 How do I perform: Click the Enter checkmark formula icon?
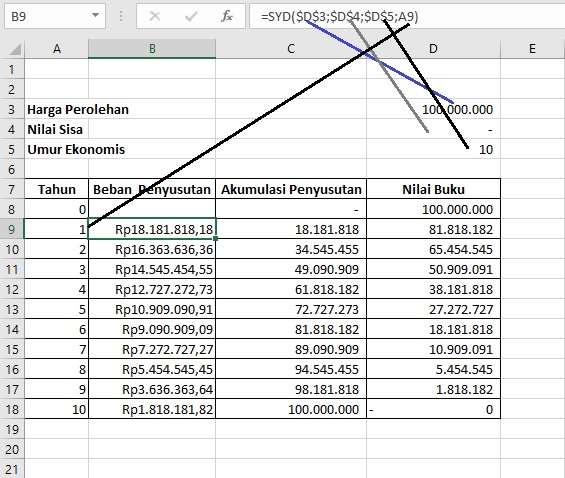pos(191,16)
